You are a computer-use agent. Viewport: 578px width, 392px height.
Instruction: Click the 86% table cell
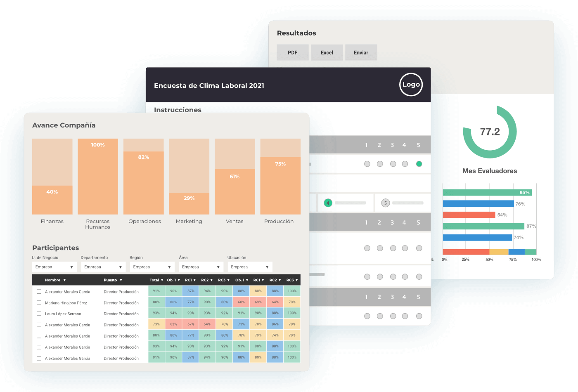point(275,324)
